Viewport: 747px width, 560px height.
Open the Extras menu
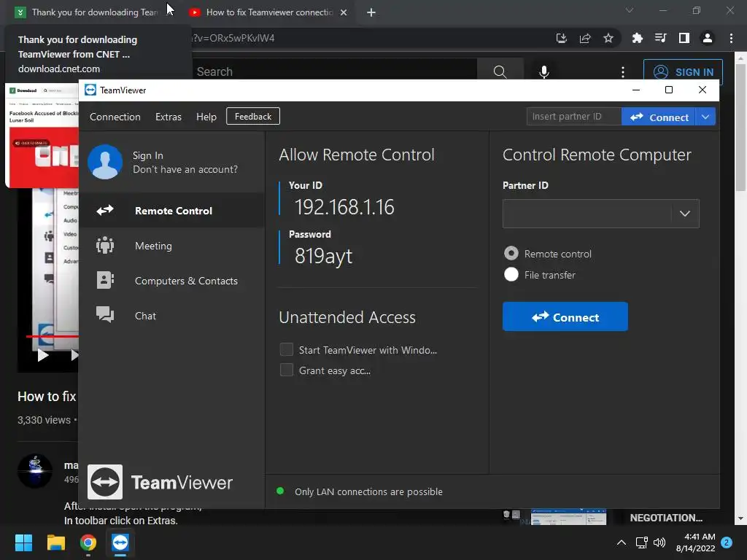(169, 117)
